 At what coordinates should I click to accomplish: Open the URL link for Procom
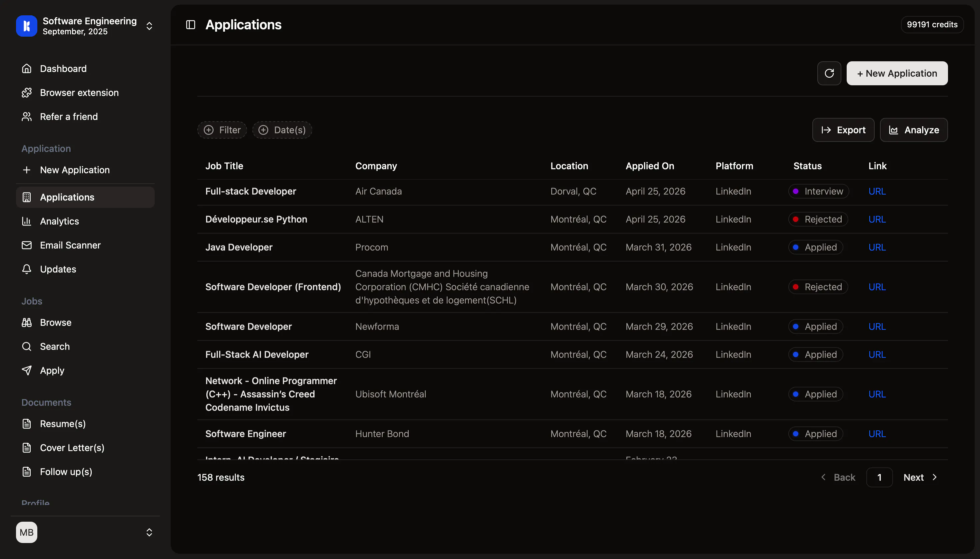[877, 247]
